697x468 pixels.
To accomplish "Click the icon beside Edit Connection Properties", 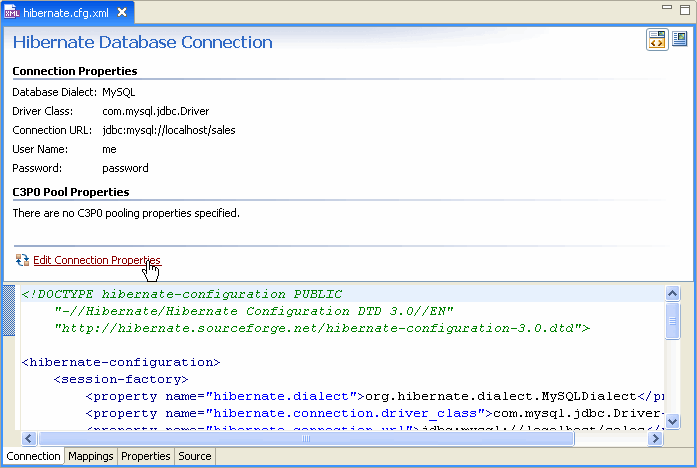I will [x=22, y=260].
